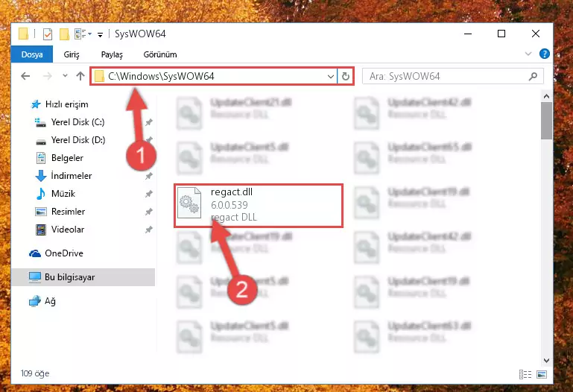Viewport: 573px width, 392px height.
Task: Open İndirmeler in the sidebar
Action: click(72, 176)
